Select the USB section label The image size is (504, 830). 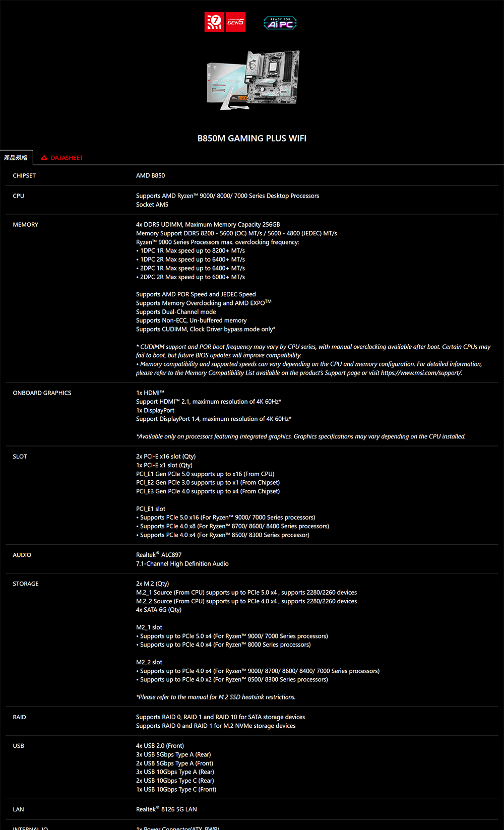point(19,746)
